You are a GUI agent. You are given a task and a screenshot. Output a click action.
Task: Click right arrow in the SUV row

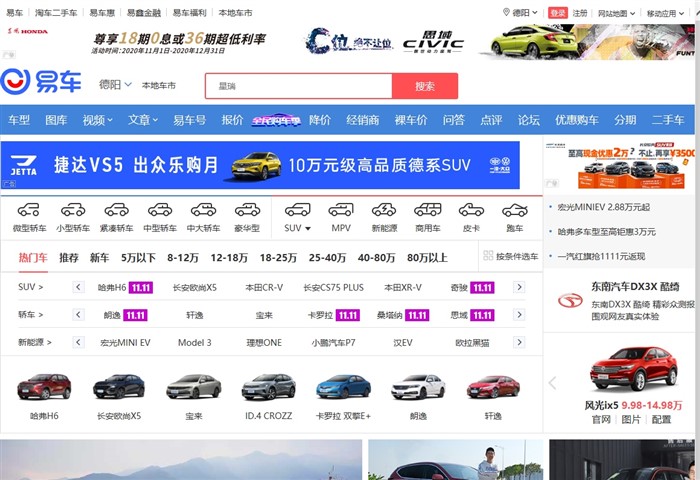point(519,287)
